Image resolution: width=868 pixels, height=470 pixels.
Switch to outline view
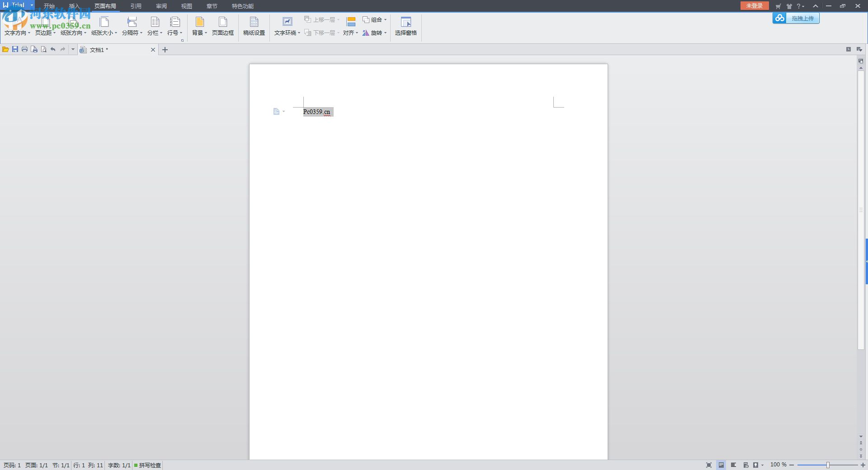(x=733, y=465)
